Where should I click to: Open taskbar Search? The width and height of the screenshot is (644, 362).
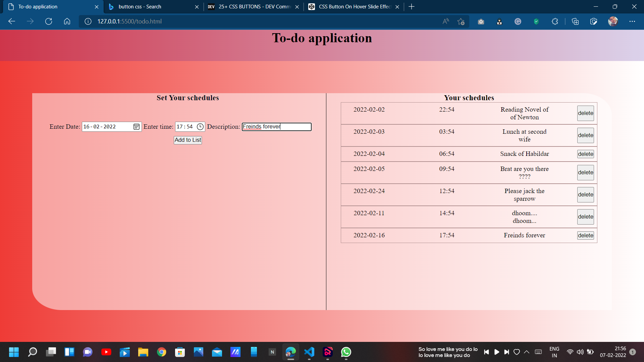click(33, 352)
